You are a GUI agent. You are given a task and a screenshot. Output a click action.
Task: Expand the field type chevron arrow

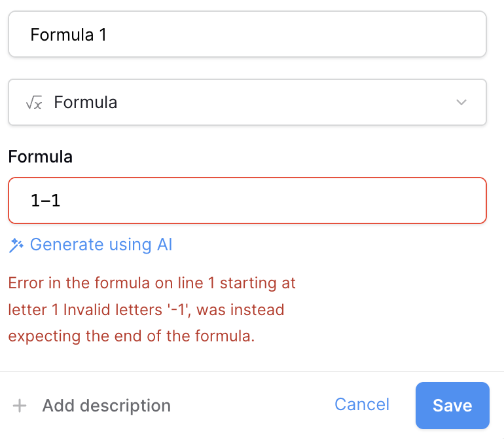pyautogui.click(x=461, y=102)
